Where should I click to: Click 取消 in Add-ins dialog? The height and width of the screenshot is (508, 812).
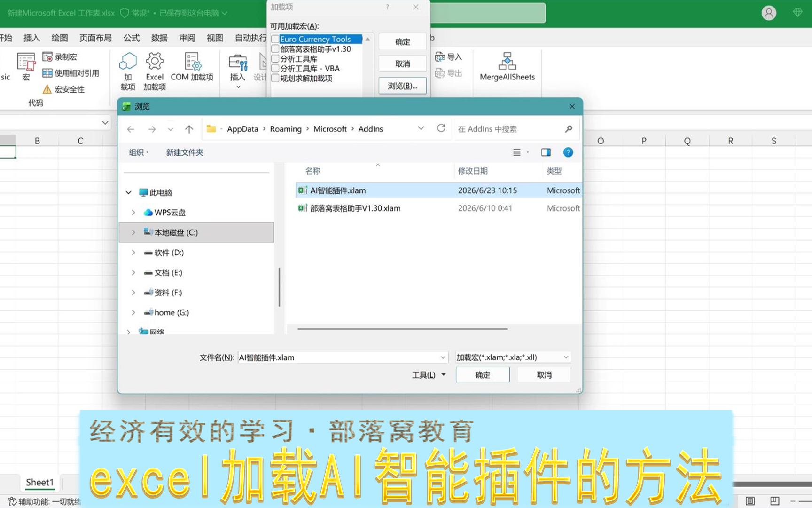403,63
